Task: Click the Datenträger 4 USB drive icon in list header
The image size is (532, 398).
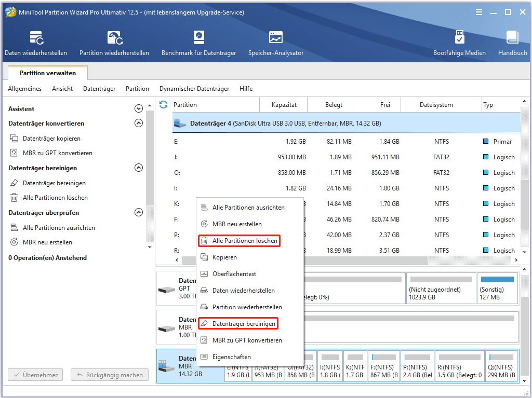Action: (x=180, y=123)
